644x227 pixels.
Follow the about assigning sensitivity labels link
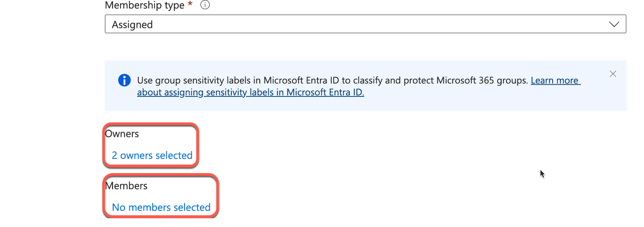(x=250, y=92)
